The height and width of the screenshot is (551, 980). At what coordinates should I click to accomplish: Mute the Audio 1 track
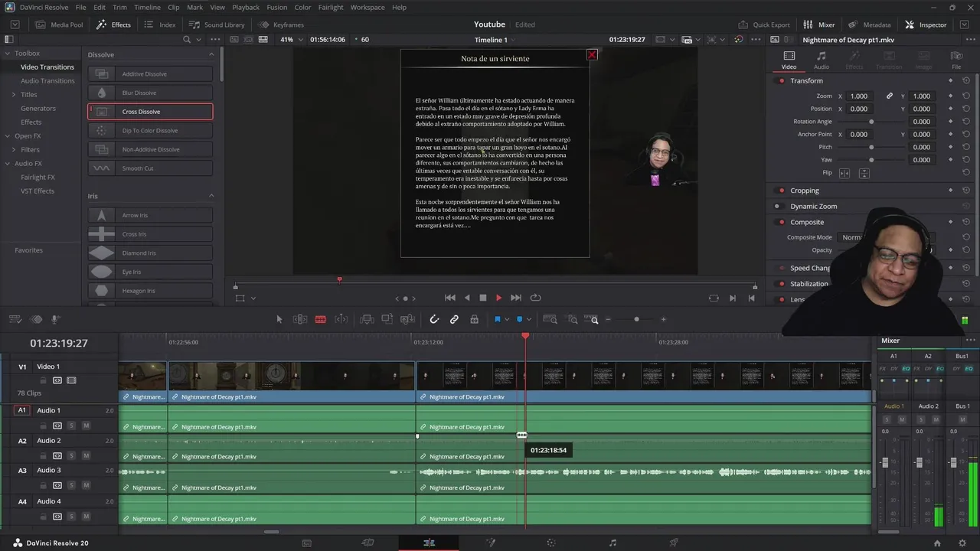coord(86,425)
